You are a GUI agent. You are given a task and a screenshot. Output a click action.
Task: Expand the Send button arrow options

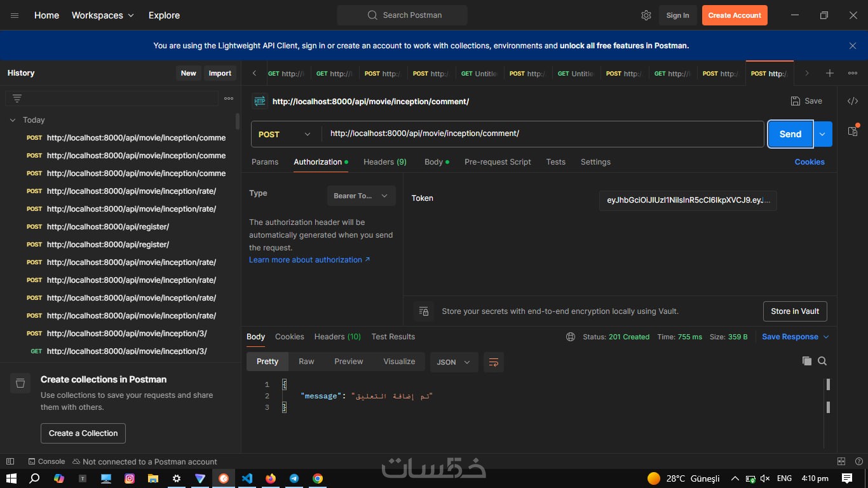point(823,134)
